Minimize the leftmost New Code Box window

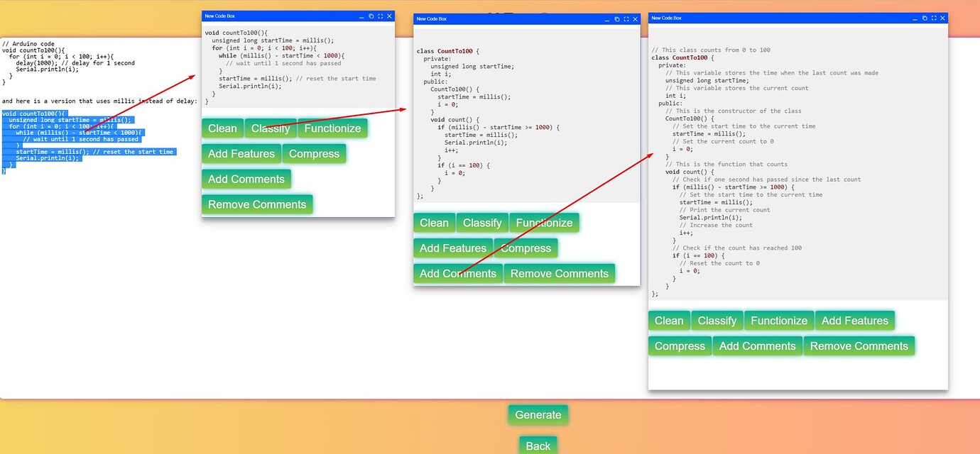pos(363,16)
